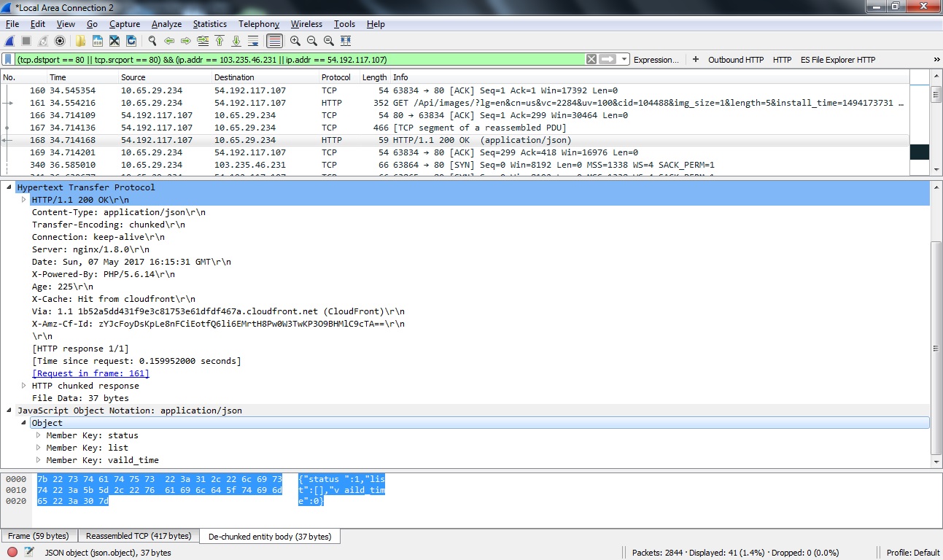Expand the 'Member Key: status' node
This screenshot has width=943, height=560.
point(39,435)
